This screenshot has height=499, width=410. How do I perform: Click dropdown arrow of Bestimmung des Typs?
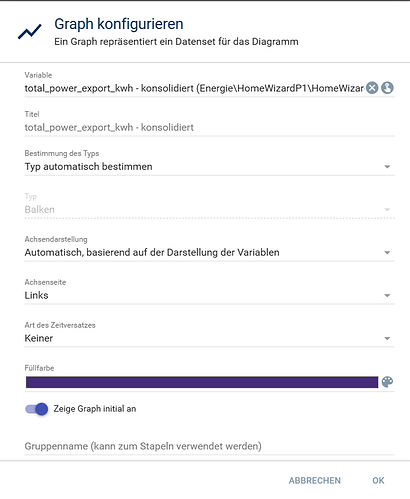(x=387, y=167)
